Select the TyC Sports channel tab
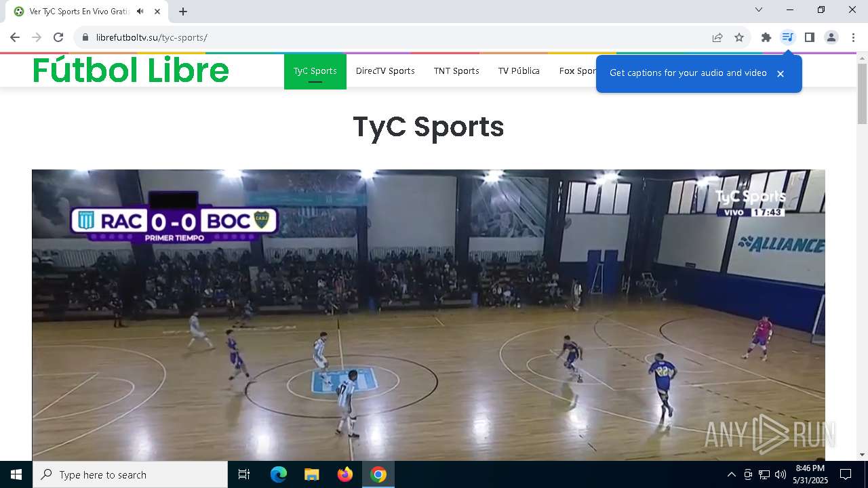The image size is (868, 488). [315, 71]
